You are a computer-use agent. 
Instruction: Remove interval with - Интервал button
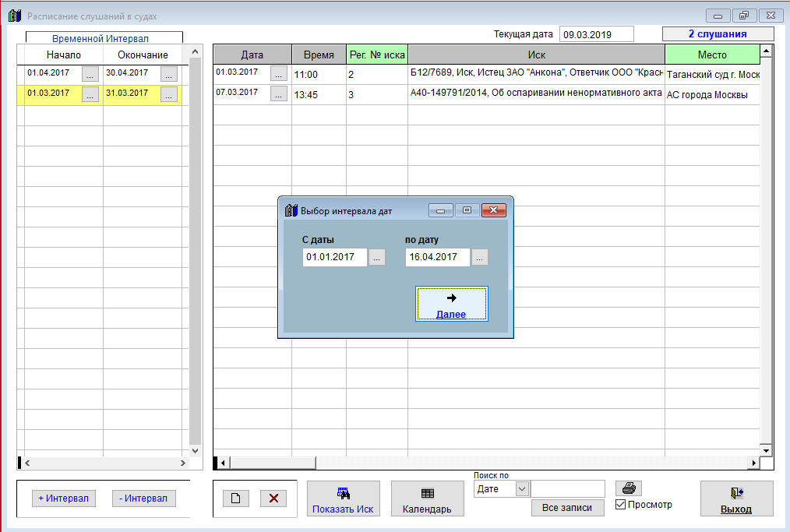143,499
